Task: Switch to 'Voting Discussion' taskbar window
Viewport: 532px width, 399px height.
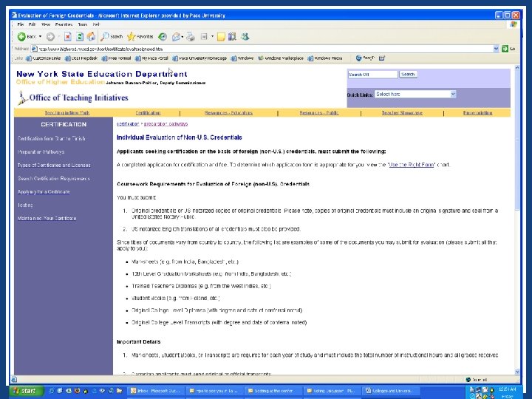Action: tap(332, 391)
